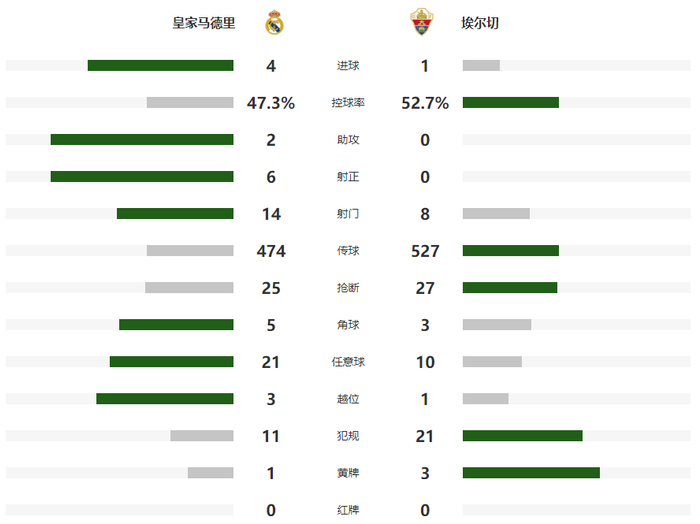
Task: Click Elche's green 黄牌 yellow card bar
Action: tap(531, 473)
